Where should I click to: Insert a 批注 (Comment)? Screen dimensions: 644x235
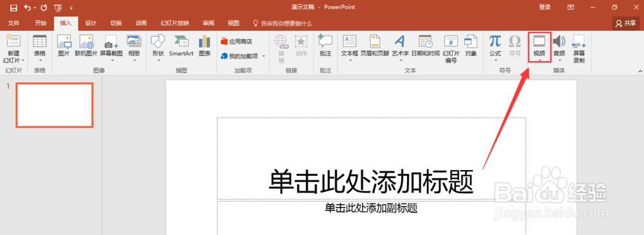click(x=325, y=46)
